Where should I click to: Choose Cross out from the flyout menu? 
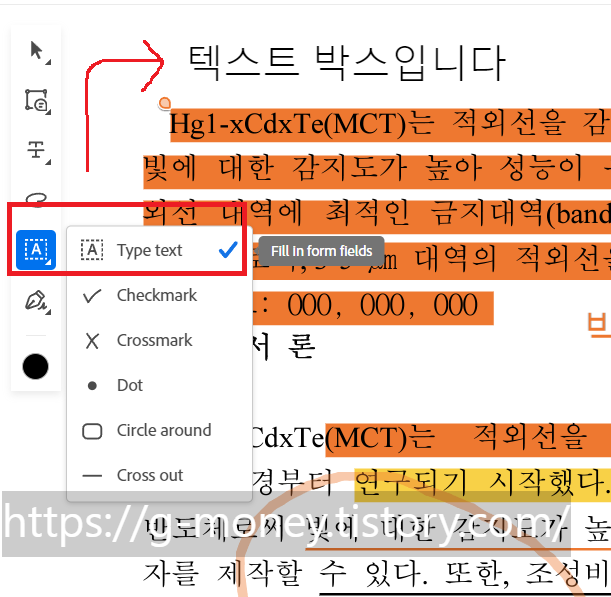pos(160,475)
